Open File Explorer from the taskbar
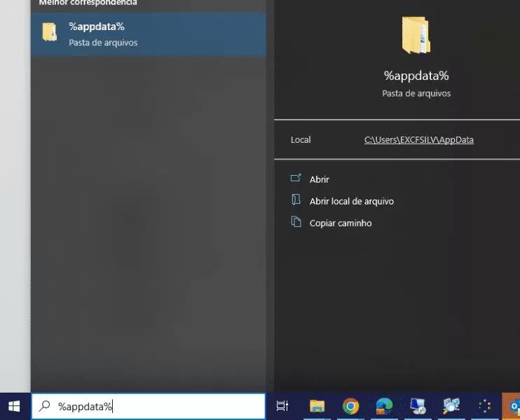 (317, 406)
